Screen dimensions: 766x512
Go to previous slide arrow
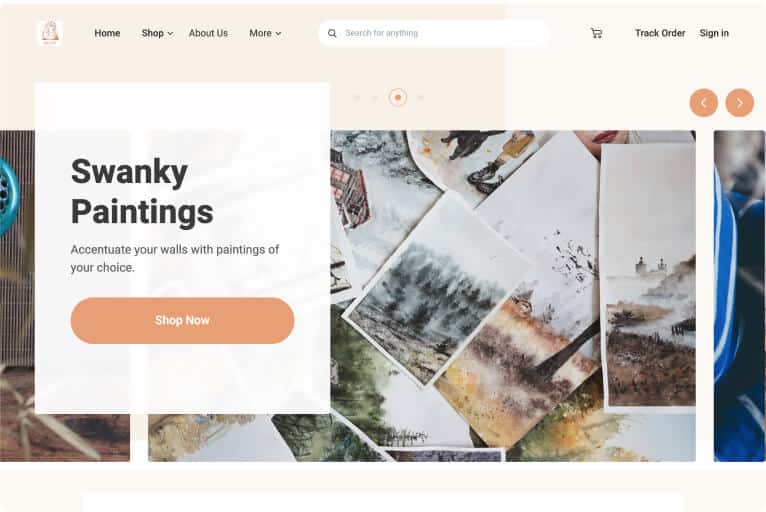703,103
